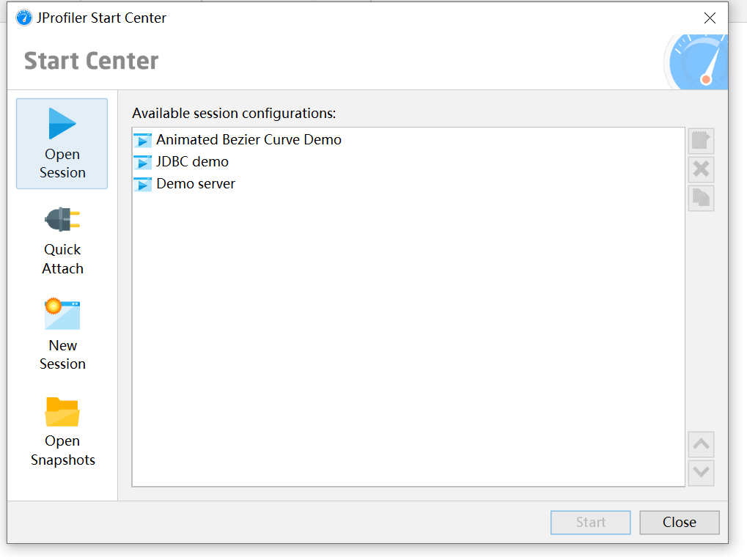Choose the Demo server configuration text
747x560 pixels.
[196, 184]
